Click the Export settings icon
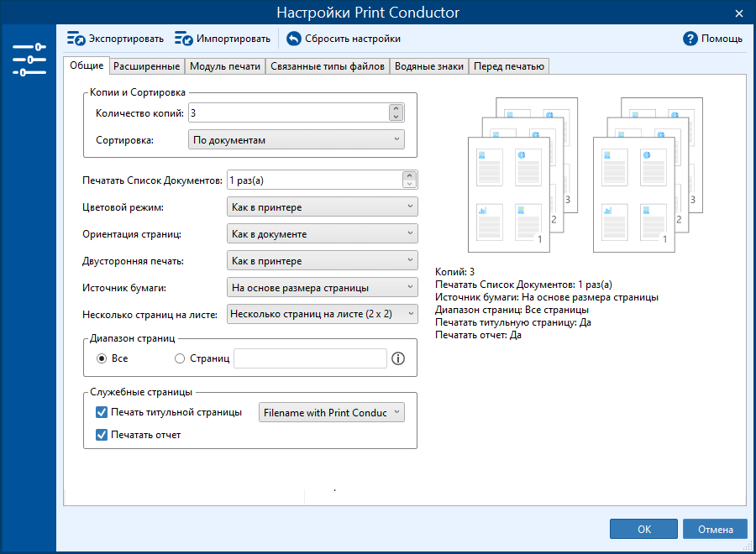756x554 pixels. pos(76,39)
